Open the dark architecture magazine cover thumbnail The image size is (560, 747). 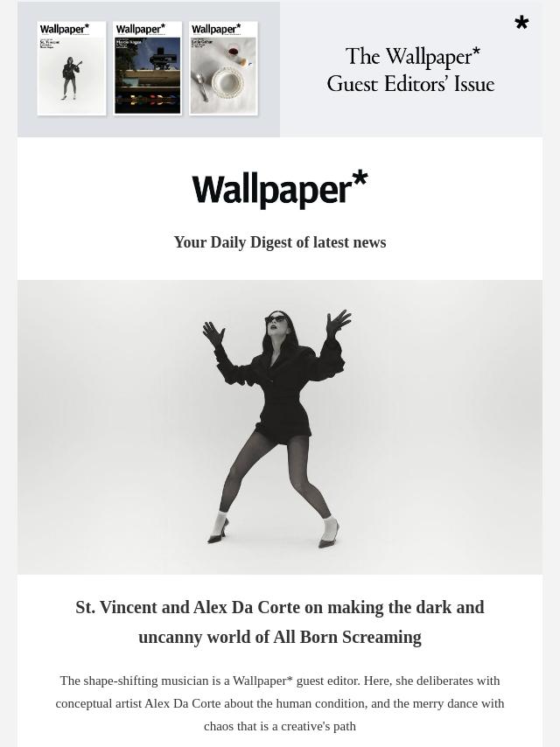(x=147, y=68)
